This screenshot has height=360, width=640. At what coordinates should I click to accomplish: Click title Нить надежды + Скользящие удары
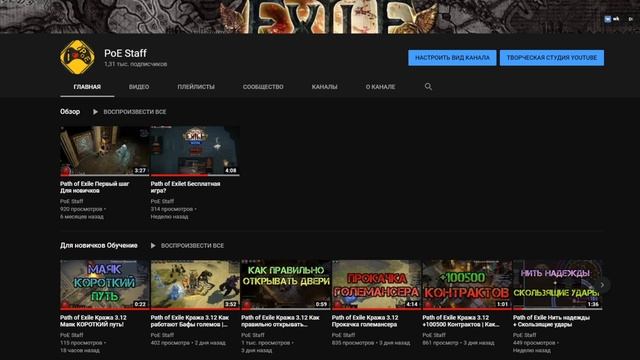pos(551,321)
